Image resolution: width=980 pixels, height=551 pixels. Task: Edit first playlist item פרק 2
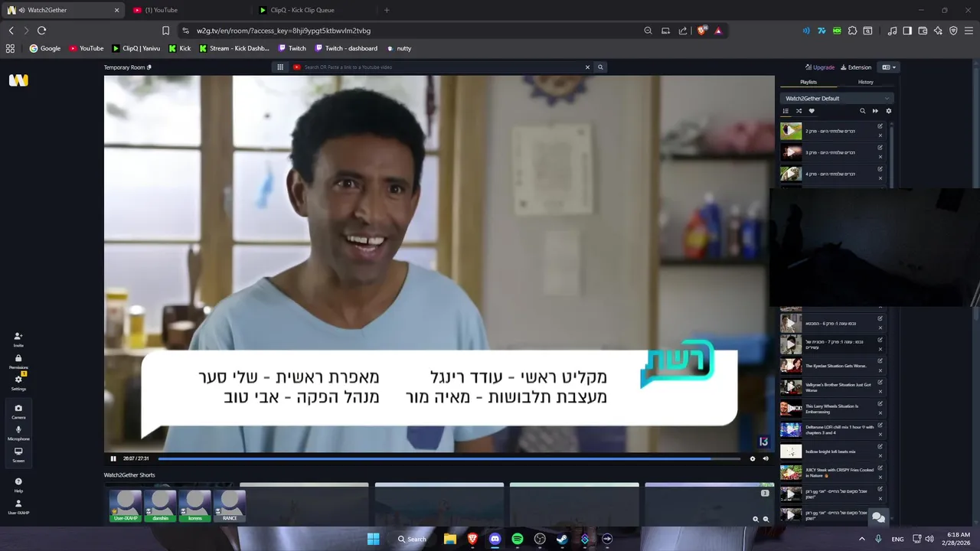(x=880, y=126)
